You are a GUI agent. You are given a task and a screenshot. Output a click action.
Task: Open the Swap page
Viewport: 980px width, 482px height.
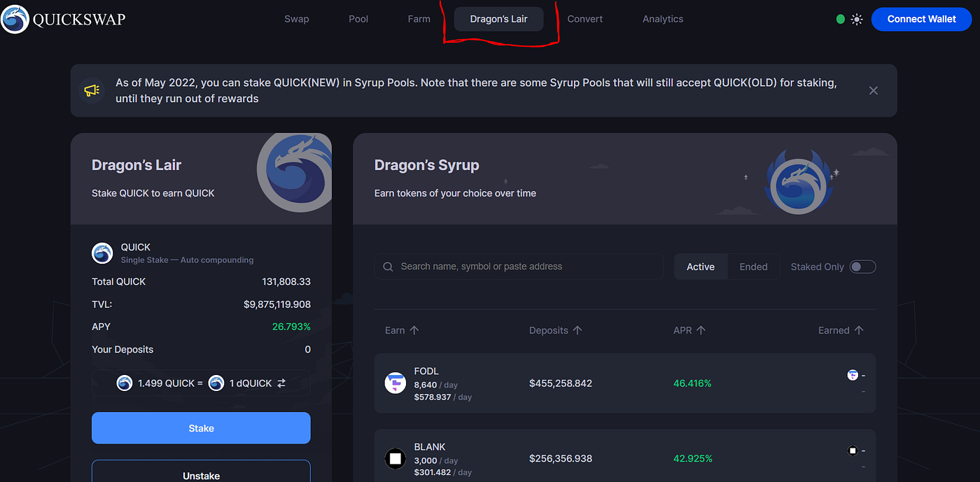coord(297,19)
